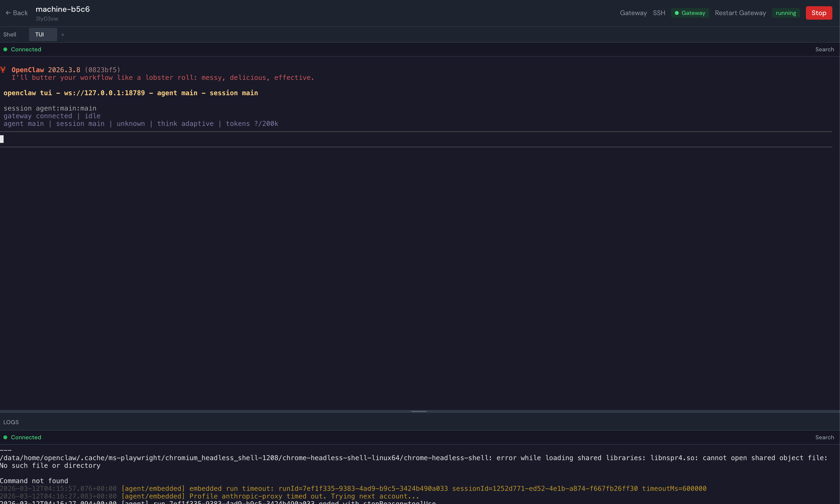This screenshot has width=840, height=504.
Task: Click the green running status badge
Action: pos(786,13)
